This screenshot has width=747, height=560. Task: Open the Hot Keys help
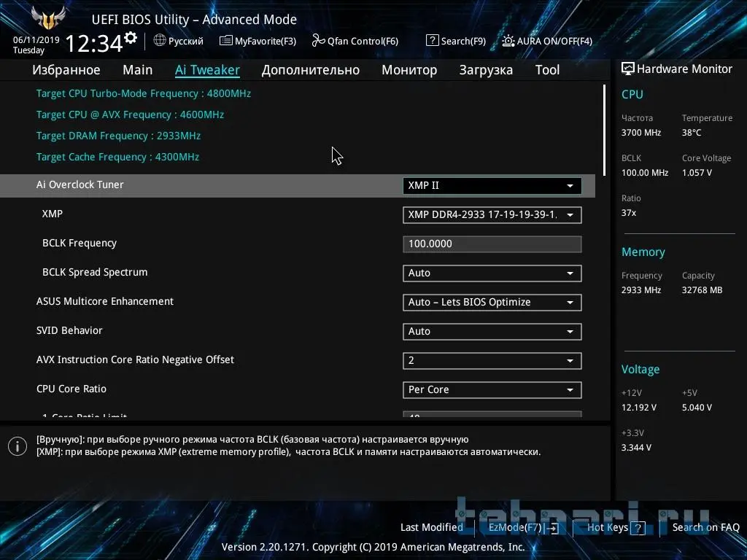[x=608, y=528]
